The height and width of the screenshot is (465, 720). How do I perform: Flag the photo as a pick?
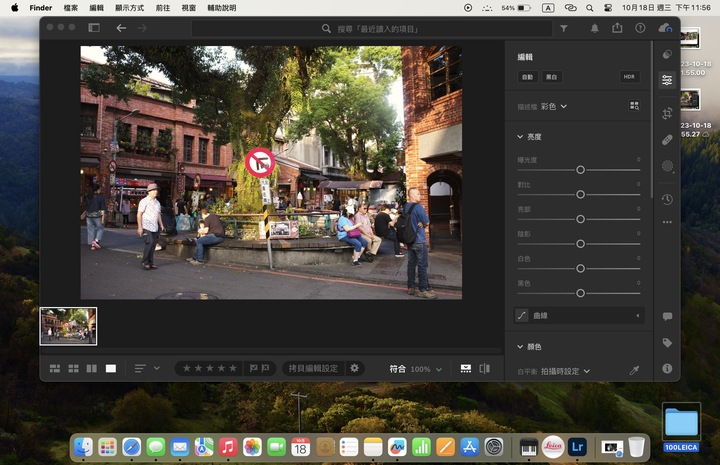(x=253, y=368)
